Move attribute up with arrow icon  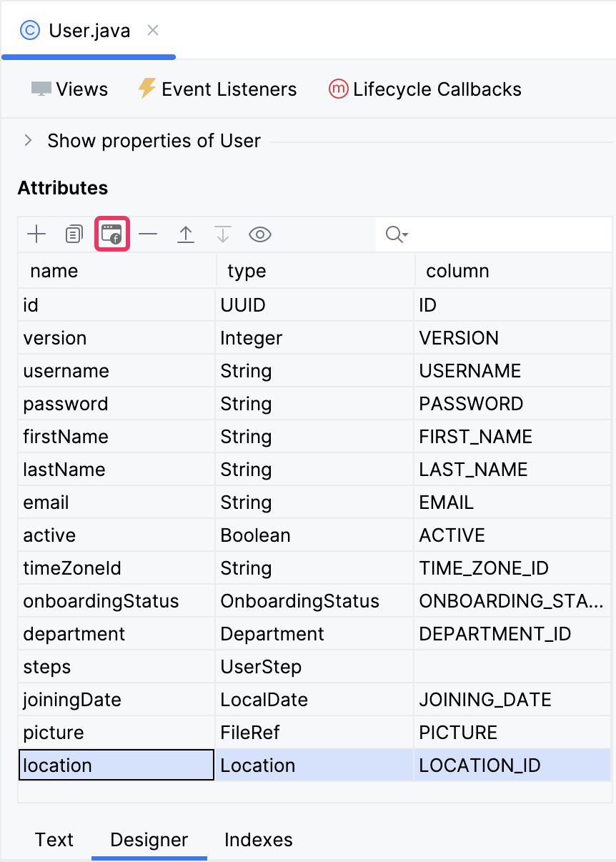click(x=186, y=234)
